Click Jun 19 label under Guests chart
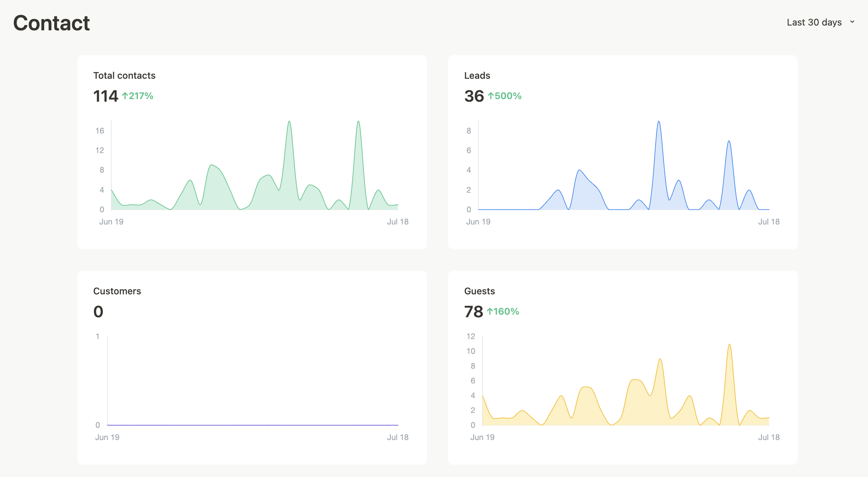 pyautogui.click(x=482, y=437)
